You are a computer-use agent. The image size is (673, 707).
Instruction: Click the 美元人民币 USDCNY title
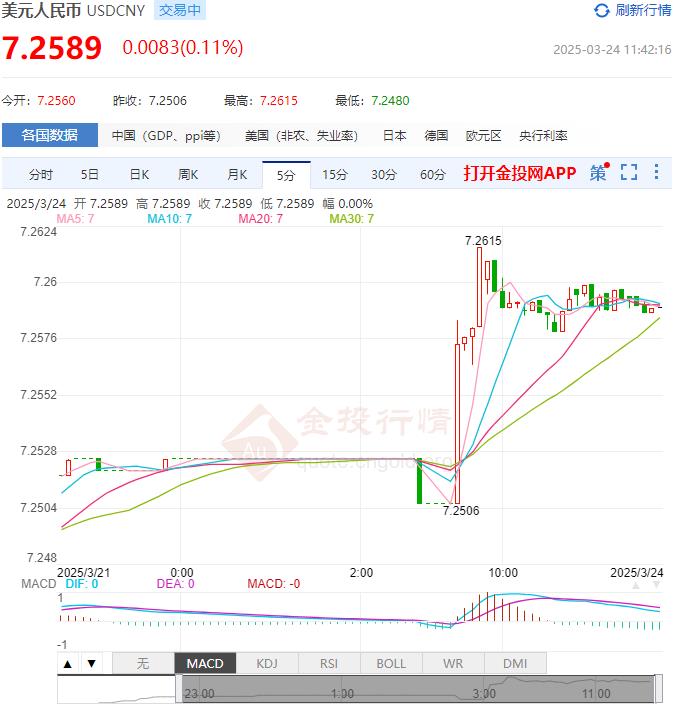[73, 10]
